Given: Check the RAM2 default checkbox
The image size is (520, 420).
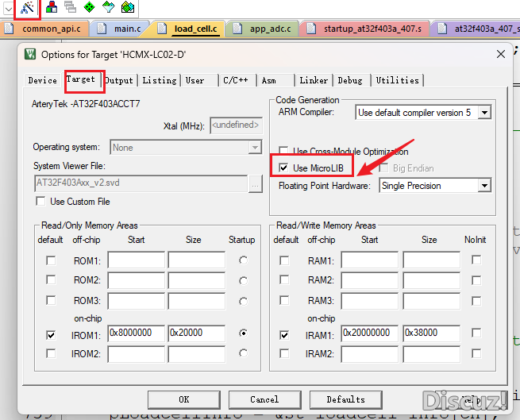Looking at the screenshot, I should coord(284,279).
